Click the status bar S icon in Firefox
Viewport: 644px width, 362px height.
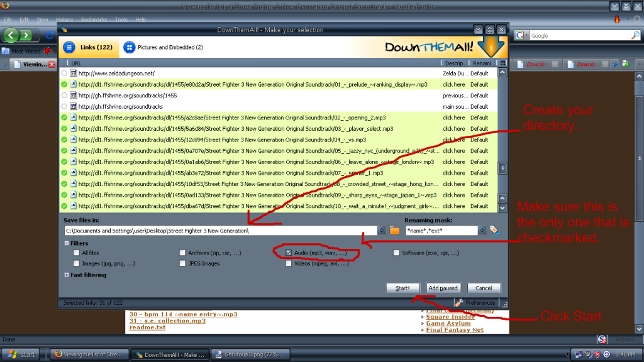point(602,339)
